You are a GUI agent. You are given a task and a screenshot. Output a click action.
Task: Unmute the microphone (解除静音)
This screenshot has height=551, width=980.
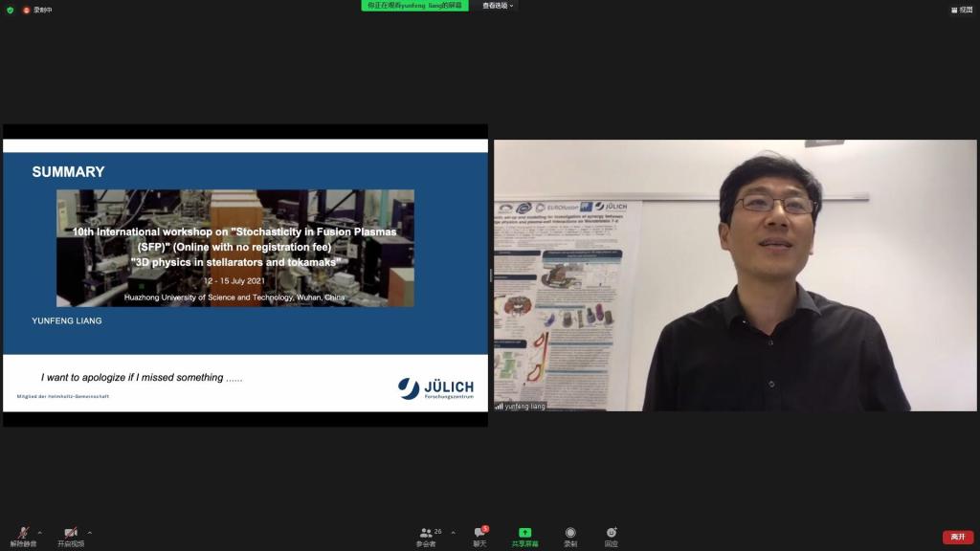[x=23, y=535]
